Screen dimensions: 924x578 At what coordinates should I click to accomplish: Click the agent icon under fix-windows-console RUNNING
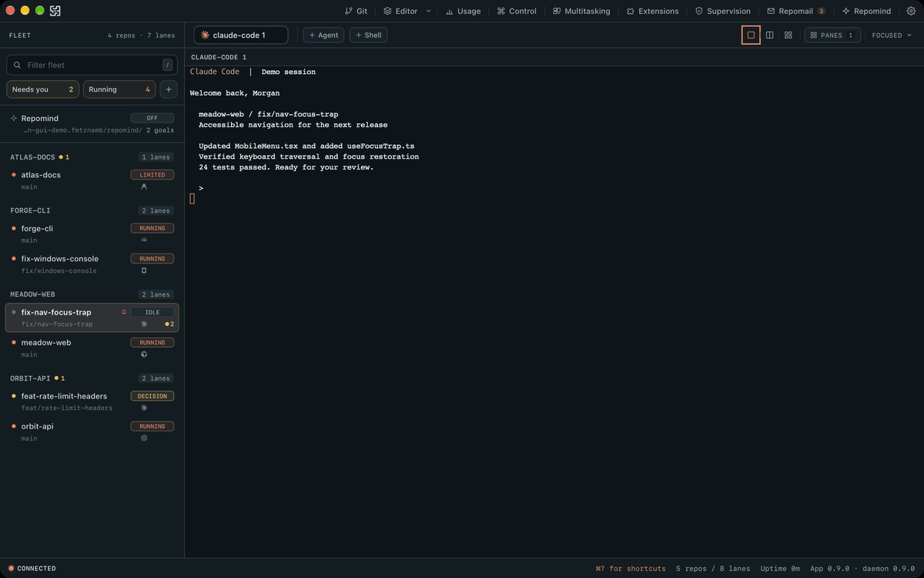(144, 271)
